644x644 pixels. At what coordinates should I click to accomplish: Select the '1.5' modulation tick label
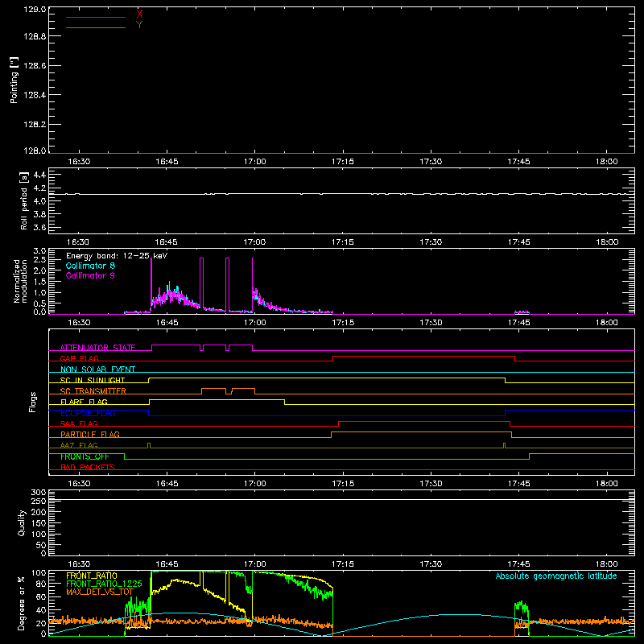coord(39,282)
